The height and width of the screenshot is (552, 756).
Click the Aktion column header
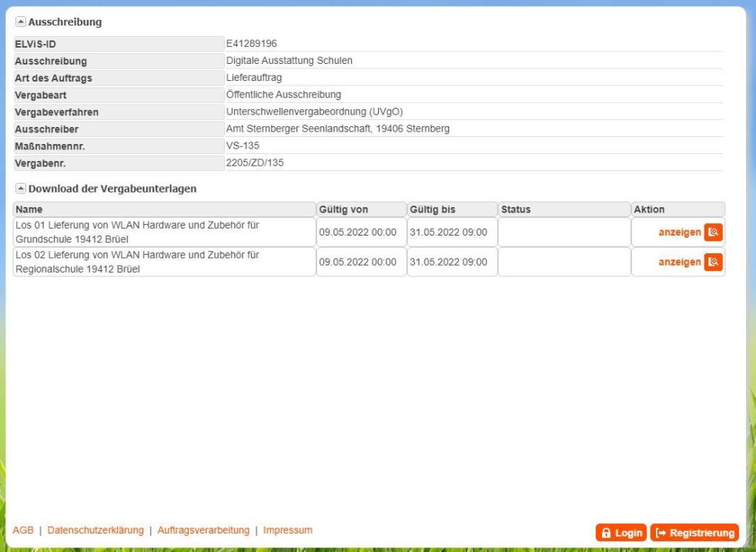(x=648, y=209)
